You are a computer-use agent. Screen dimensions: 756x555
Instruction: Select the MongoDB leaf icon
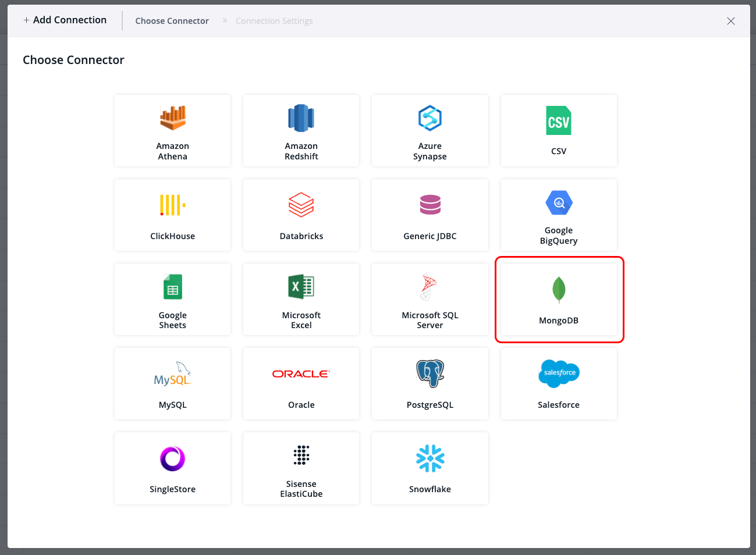click(x=559, y=290)
